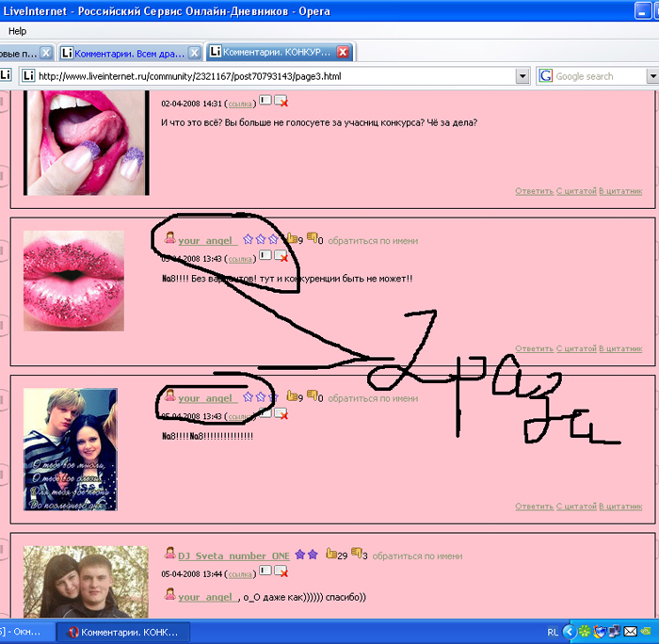Click thumbs-up icon with 29 for DJ_Sveta
The height and width of the screenshot is (644, 659).
[331, 554]
